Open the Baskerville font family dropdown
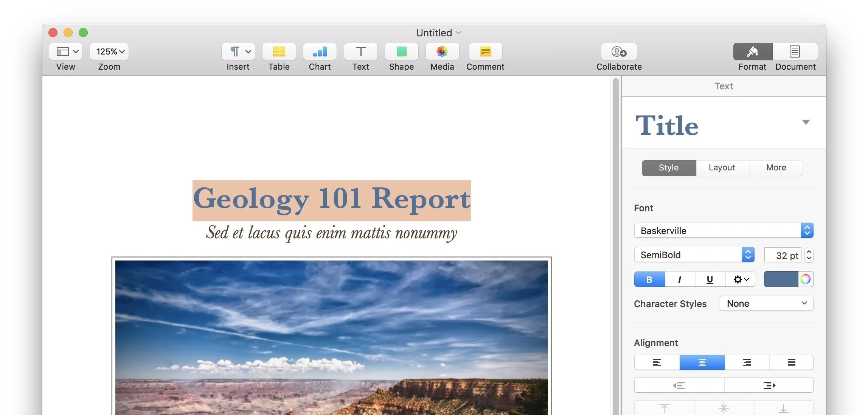The image size is (868, 415). (x=723, y=231)
